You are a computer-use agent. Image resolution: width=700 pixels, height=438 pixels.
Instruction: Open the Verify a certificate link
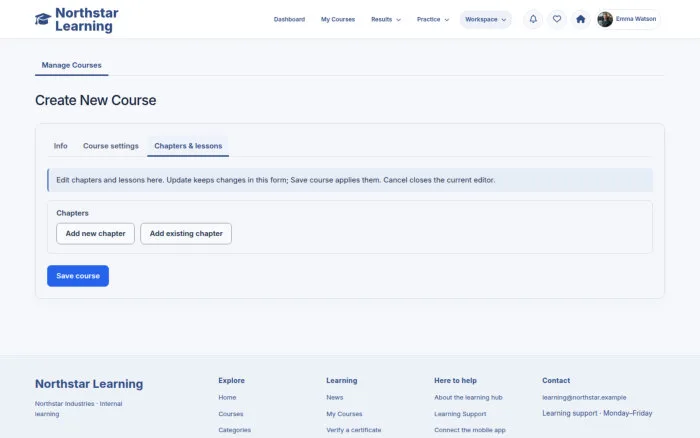click(354, 430)
